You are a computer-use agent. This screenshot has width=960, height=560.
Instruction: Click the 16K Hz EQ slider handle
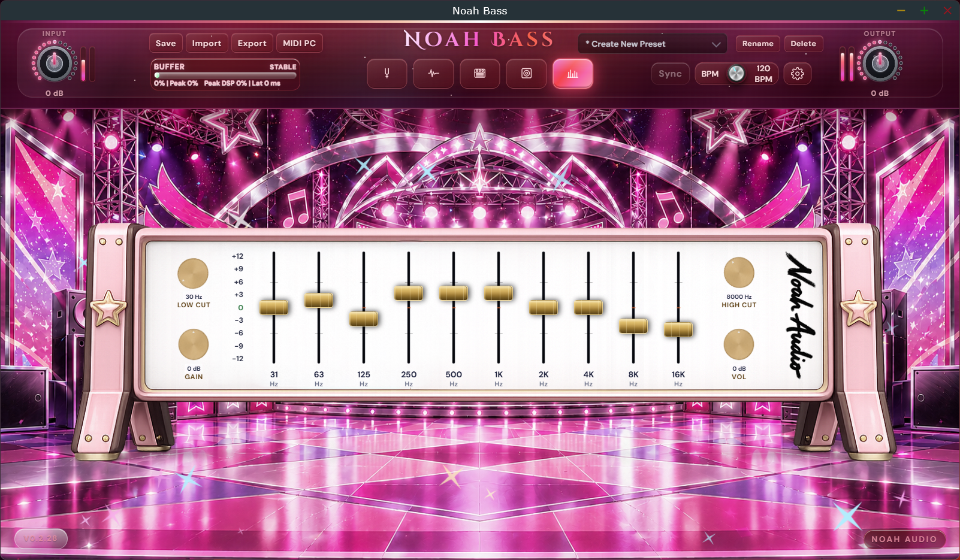pos(678,329)
